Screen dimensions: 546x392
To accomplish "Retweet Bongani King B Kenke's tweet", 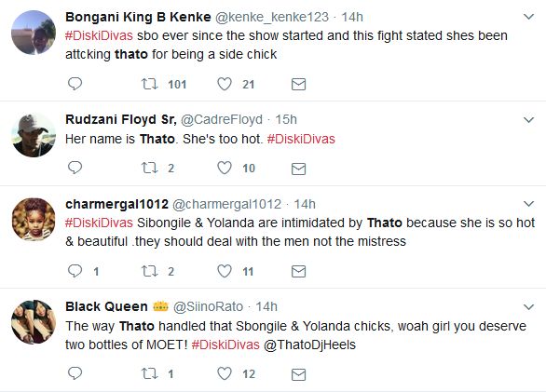I will (150, 84).
